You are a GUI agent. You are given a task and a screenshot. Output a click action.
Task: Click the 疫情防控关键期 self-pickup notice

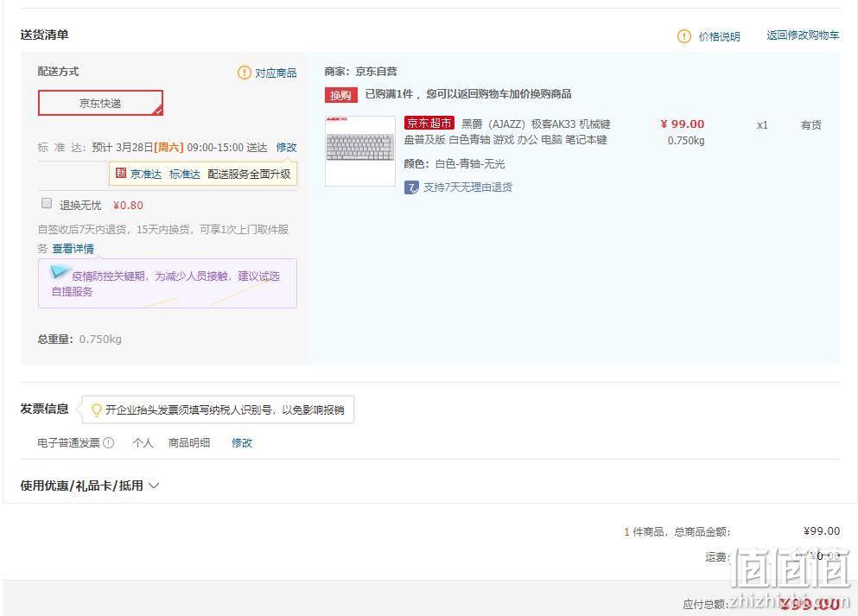pyautogui.click(x=168, y=283)
